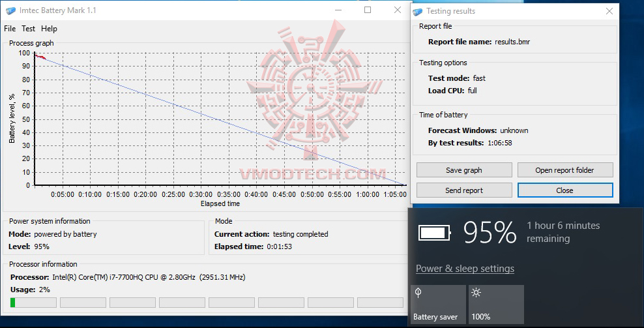Open Power & sleep settings link
The height and width of the screenshot is (328, 644).
[x=465, y=269]
